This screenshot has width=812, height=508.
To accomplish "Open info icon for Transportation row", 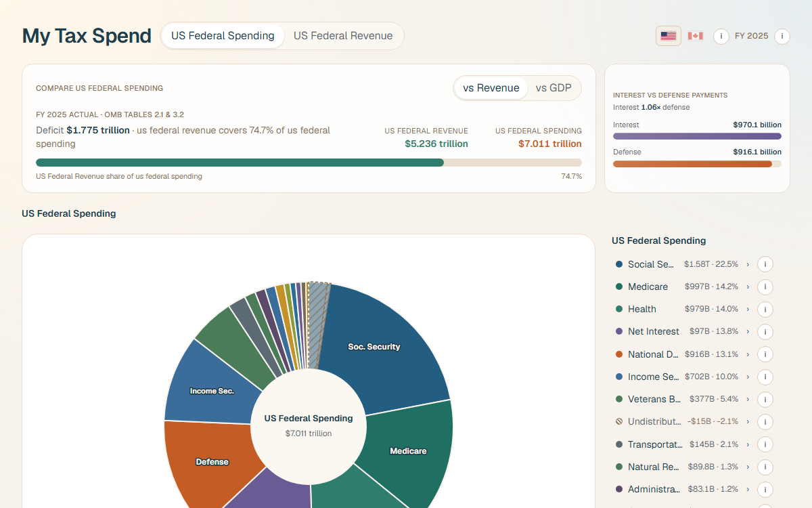I will [x=765, y=444].
